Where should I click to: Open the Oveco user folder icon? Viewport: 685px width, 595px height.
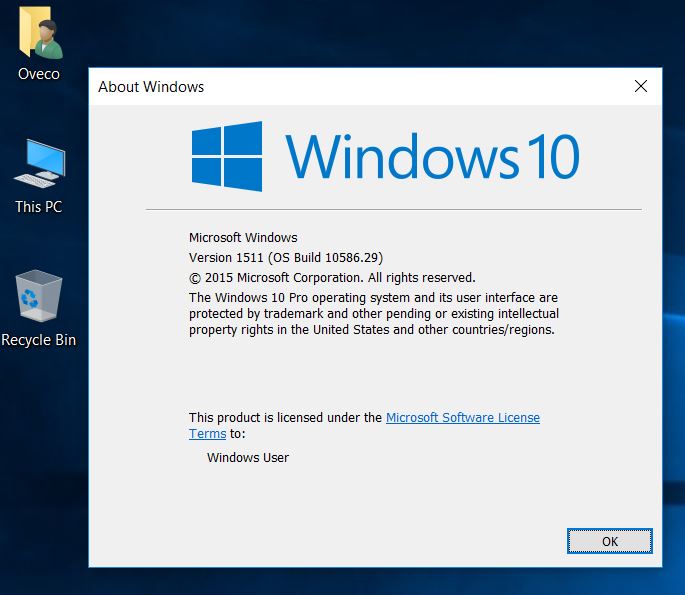tap(41, 34)
